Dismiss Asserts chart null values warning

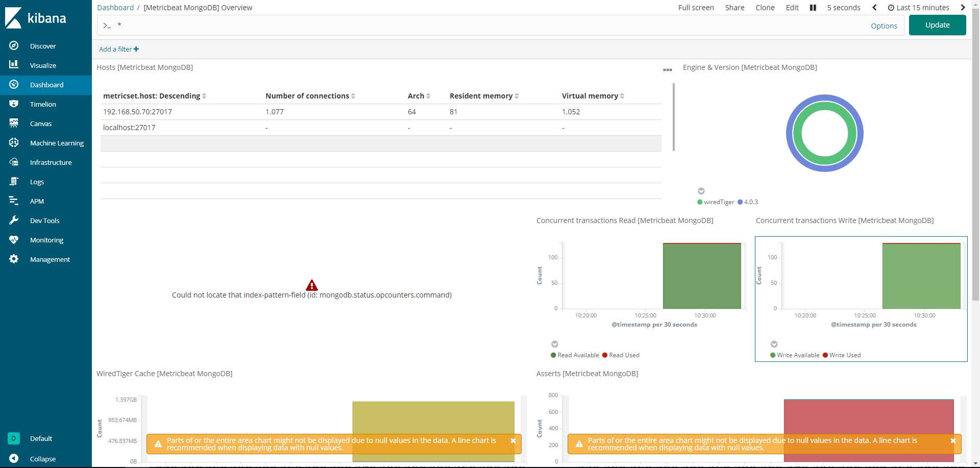tap(953, 440)
